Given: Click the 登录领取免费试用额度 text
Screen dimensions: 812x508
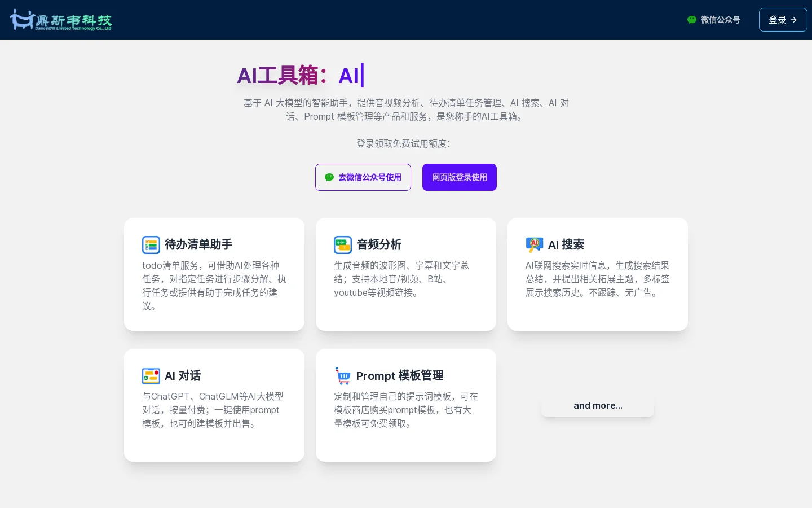Looking at the screenshot, I should pos(404,143).
